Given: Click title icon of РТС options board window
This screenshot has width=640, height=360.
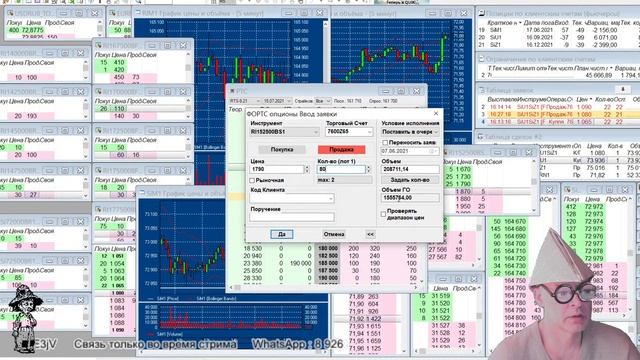Looking at the screenshot, I should pos(232,91).
